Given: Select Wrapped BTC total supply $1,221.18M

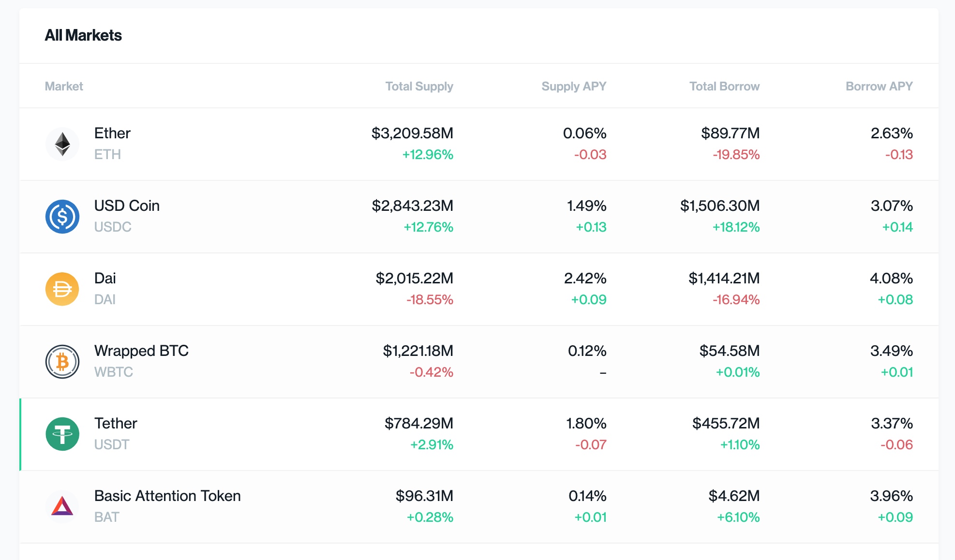Looking at the screenshot, I should pos(418,351).
